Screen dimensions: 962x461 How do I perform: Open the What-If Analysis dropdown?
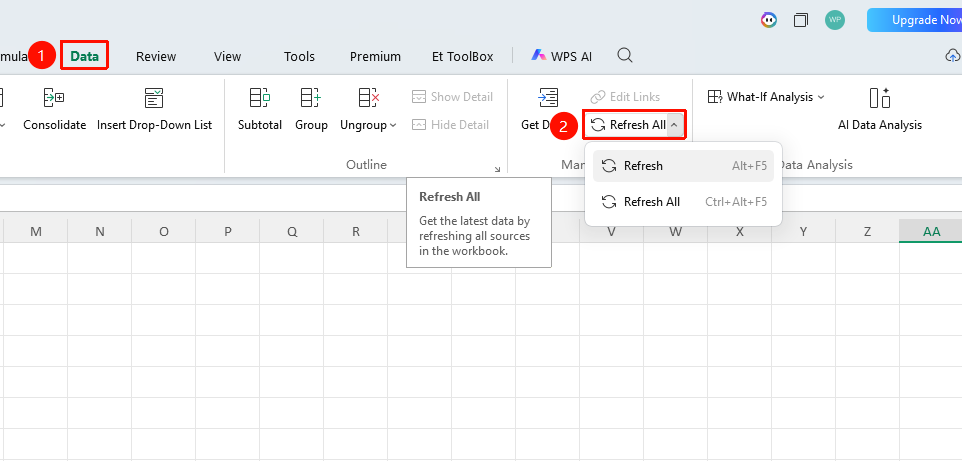point(766,97)
